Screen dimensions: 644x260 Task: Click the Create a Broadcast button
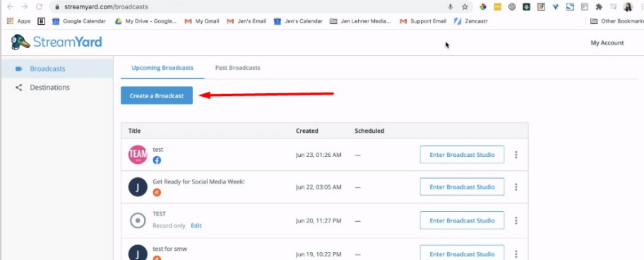pyautogui.click(x=157, y=95)
